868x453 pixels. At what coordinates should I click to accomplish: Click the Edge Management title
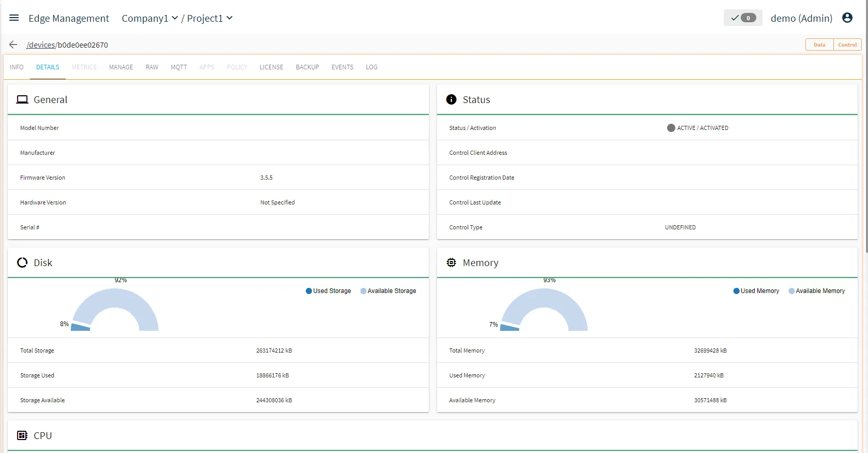coord(69,18)
